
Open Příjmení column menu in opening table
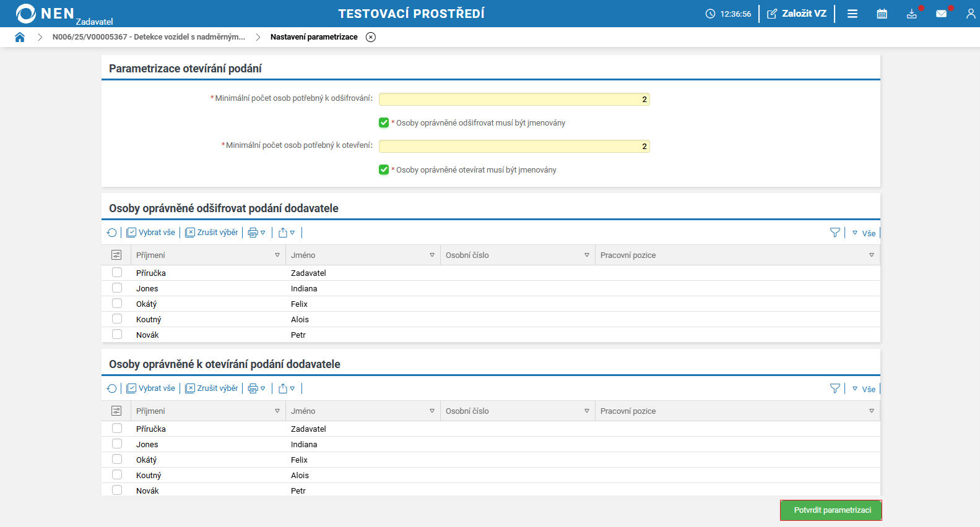click(277, 411)
